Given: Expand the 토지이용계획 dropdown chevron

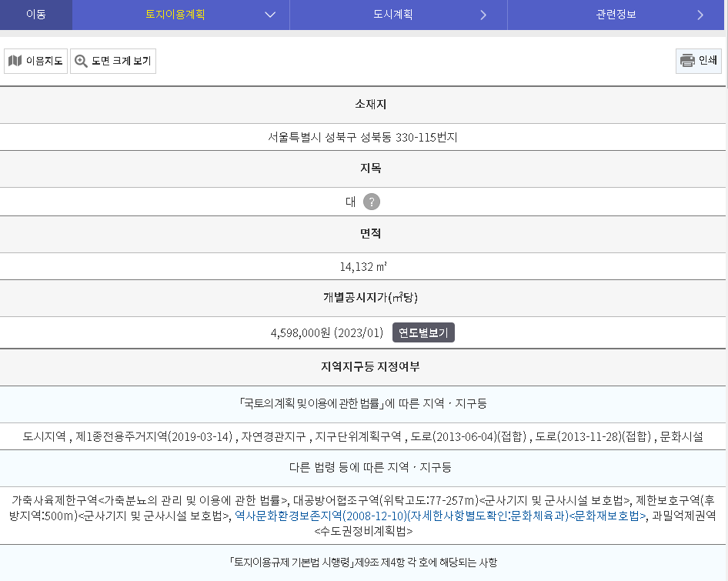Looking at the screenshot, I should [x=270, y=14].
